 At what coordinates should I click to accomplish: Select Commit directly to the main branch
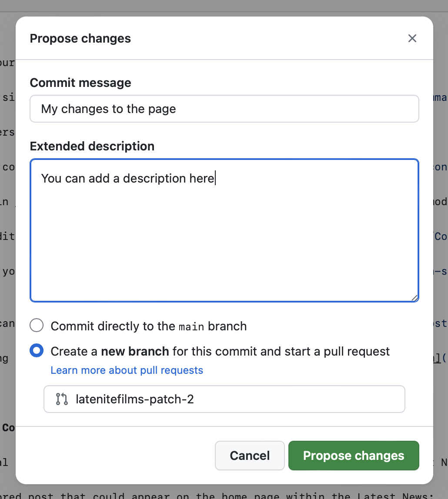click(x=37, y=326)
